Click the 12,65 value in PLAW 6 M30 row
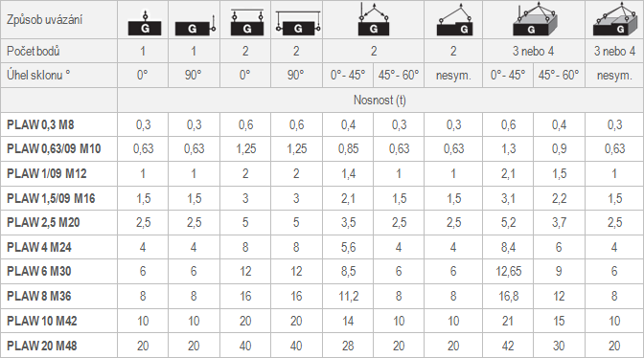This screenshot has height=358, width=644. tap(508, 272)
